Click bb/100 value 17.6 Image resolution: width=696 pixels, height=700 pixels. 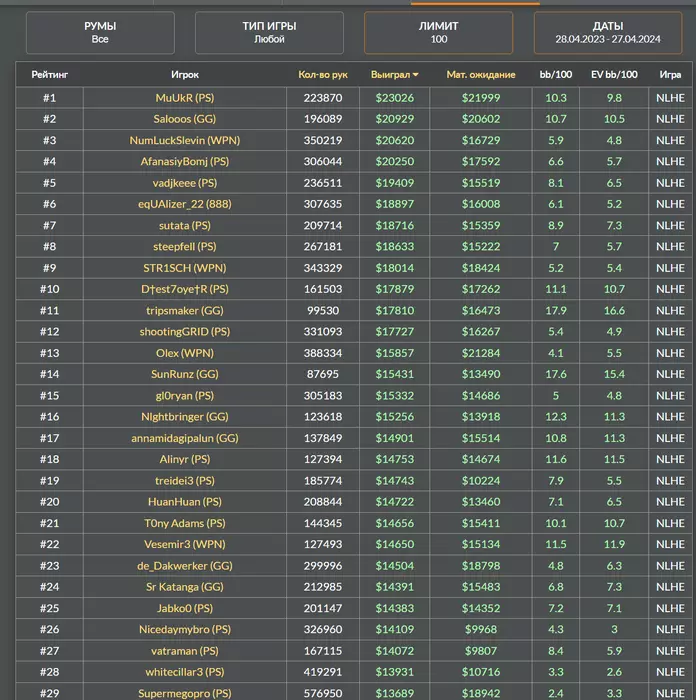coord(556,374)
